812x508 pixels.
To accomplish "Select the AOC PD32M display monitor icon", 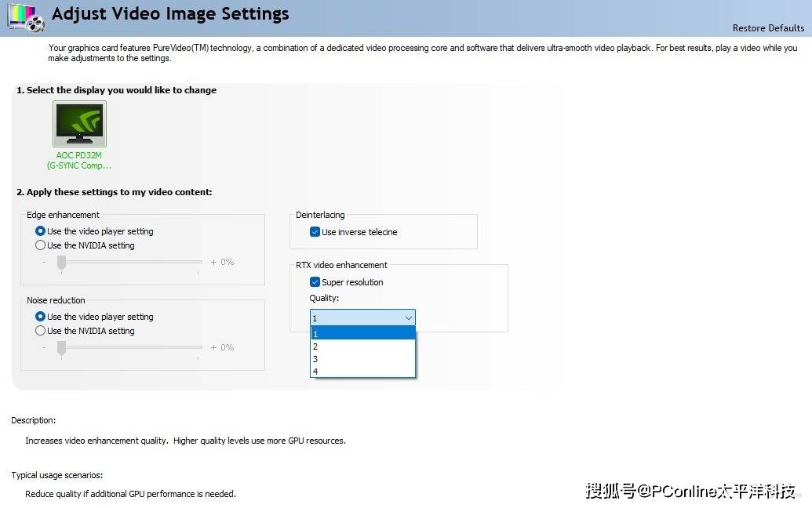I will [79, 124].
